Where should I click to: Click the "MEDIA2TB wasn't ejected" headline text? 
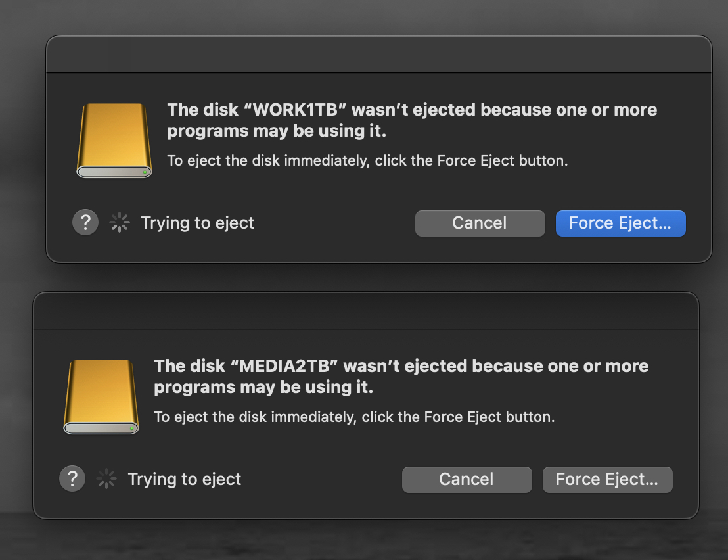[x=401, y=377]
